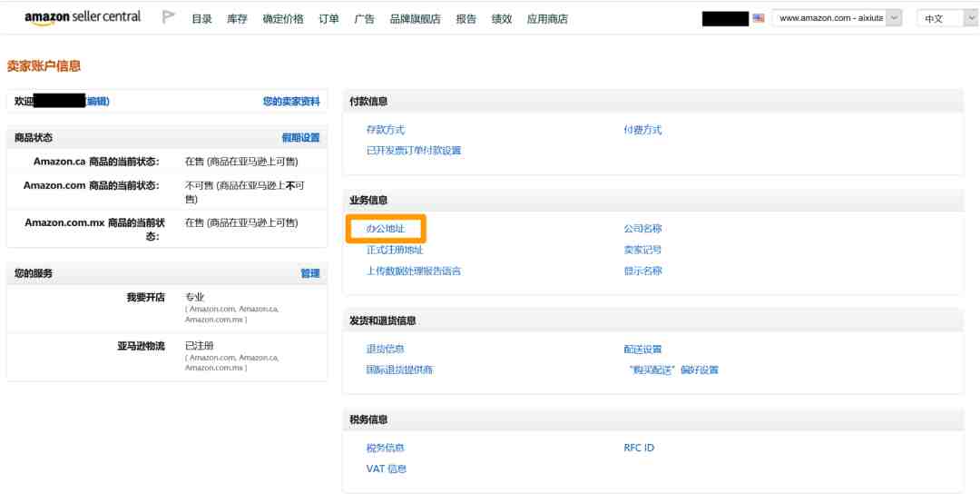Open 配送设置 link
The image size is (980, 503).
point(642,349)
